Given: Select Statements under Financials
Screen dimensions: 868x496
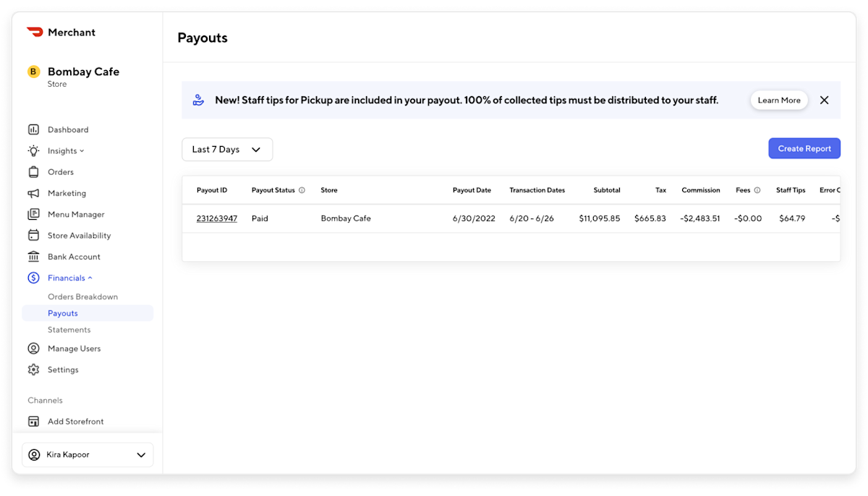Looking at the screenshot, I should click(69, 330).
